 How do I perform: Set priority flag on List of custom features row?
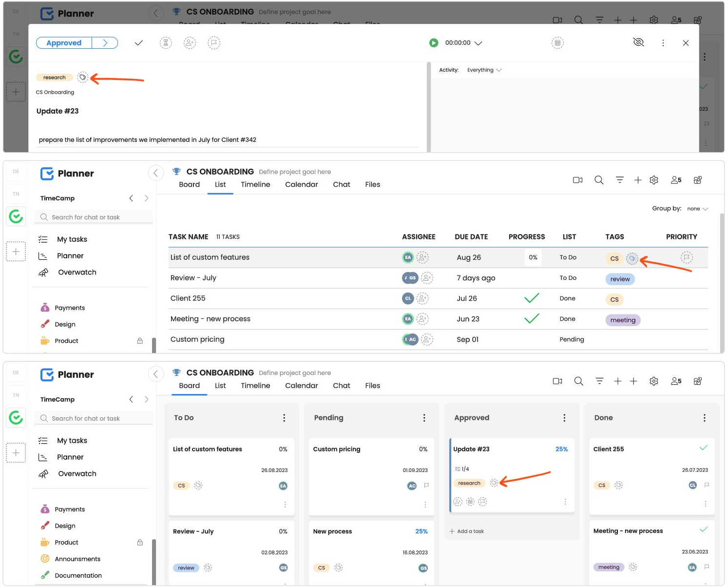[686, 257]
